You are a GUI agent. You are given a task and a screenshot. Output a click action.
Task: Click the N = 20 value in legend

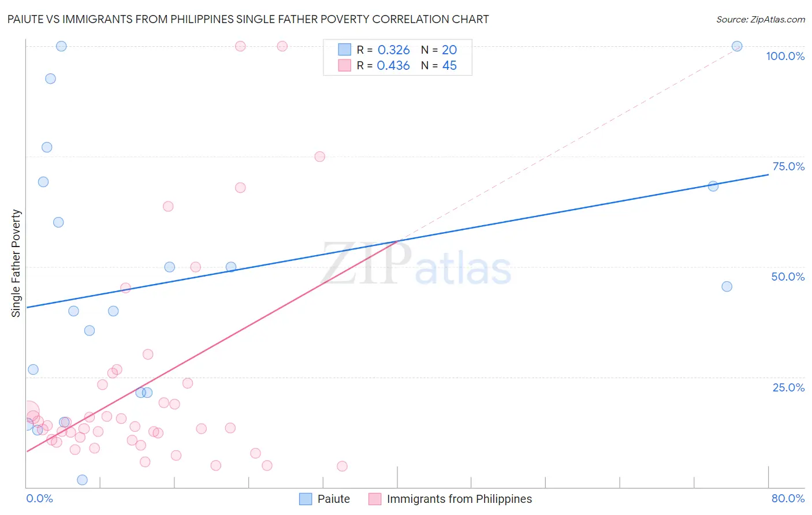pyautogui.click(x=439, y=50)
